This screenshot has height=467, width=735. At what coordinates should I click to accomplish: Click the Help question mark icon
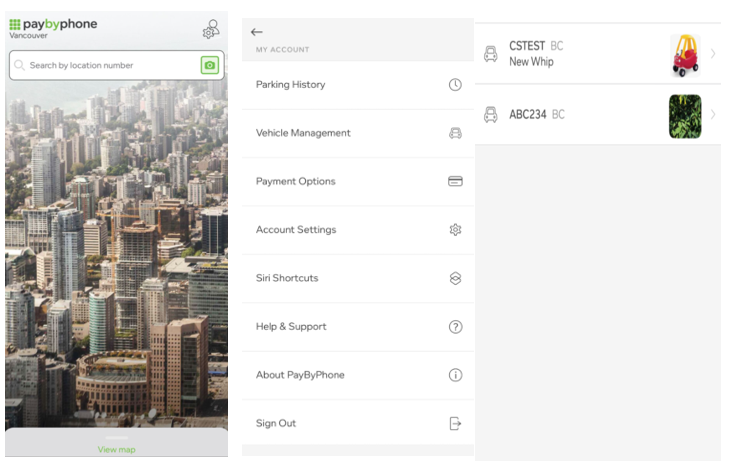click(455, 327)
